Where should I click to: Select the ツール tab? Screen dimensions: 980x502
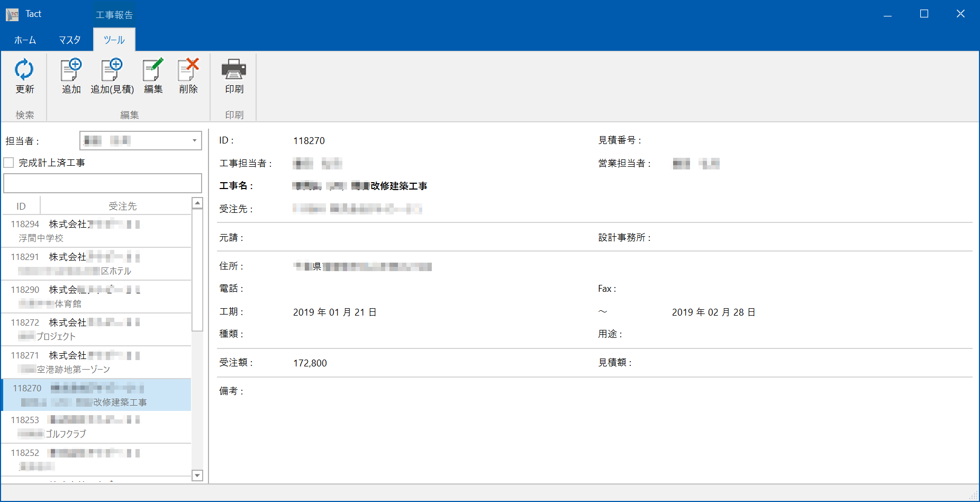pyautogui.click(x=113, y=39)
